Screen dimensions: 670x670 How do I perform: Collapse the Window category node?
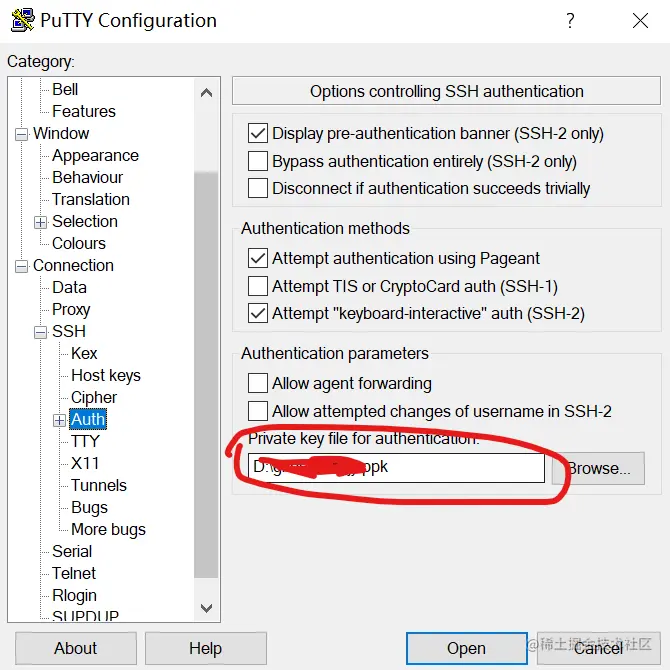(x=22, y=134)
